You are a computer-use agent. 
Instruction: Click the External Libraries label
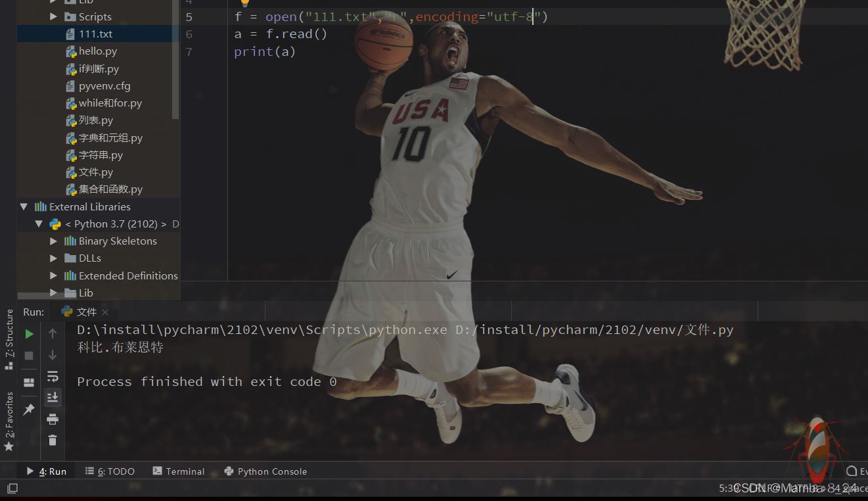[90, 206]
